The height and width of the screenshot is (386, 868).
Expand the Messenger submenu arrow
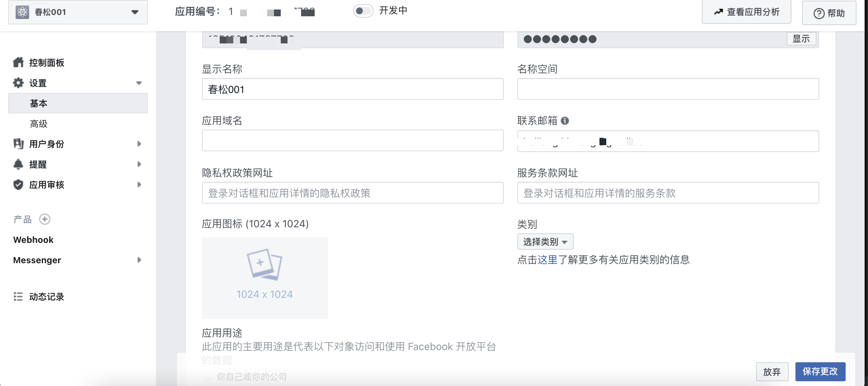tap(139, 260)
